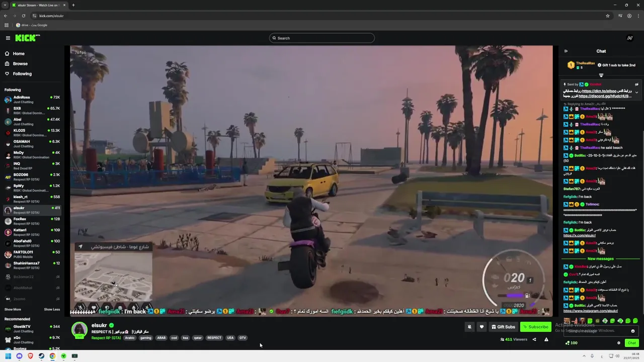Viewport: 644px width, 362px height.
Task: Open discord.gg link in pinned message
Action: coord(605,96)
